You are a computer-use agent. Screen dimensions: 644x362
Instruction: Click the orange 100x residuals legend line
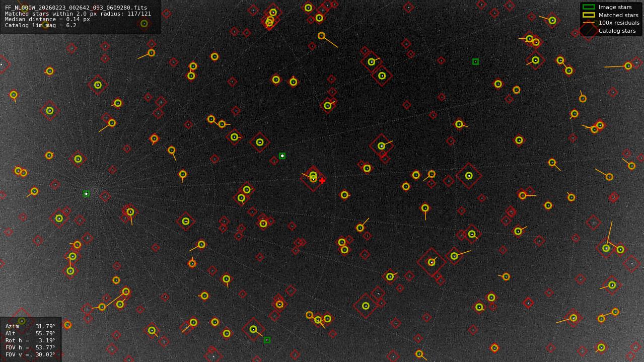click(589, 23)
